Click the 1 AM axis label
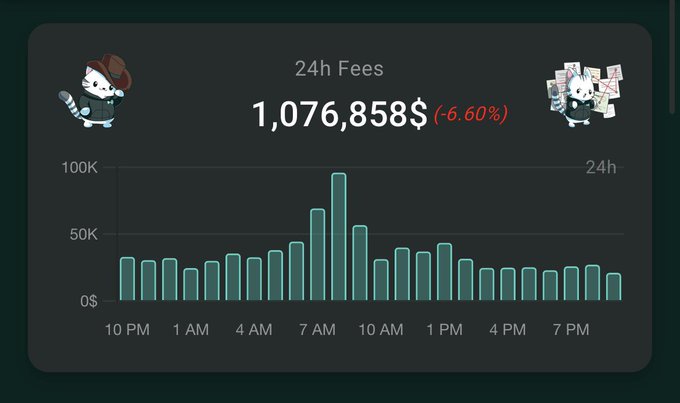 coord(191,330)
